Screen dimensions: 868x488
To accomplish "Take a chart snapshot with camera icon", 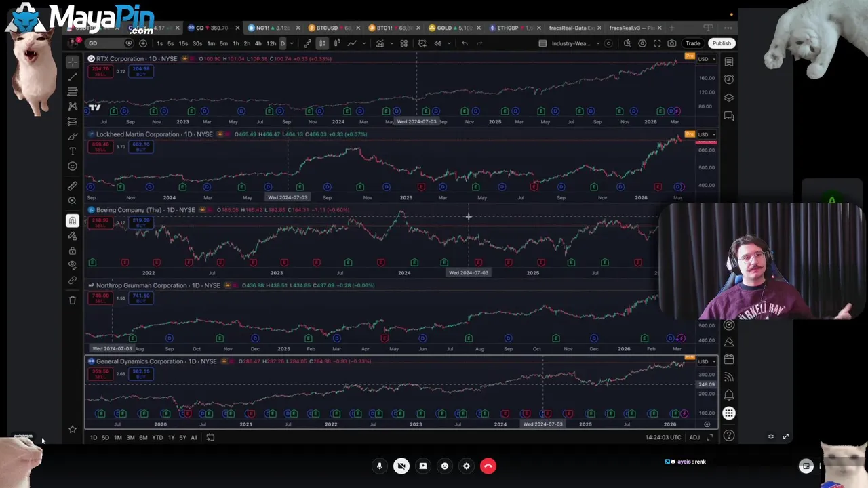I will tap(672, 43).
